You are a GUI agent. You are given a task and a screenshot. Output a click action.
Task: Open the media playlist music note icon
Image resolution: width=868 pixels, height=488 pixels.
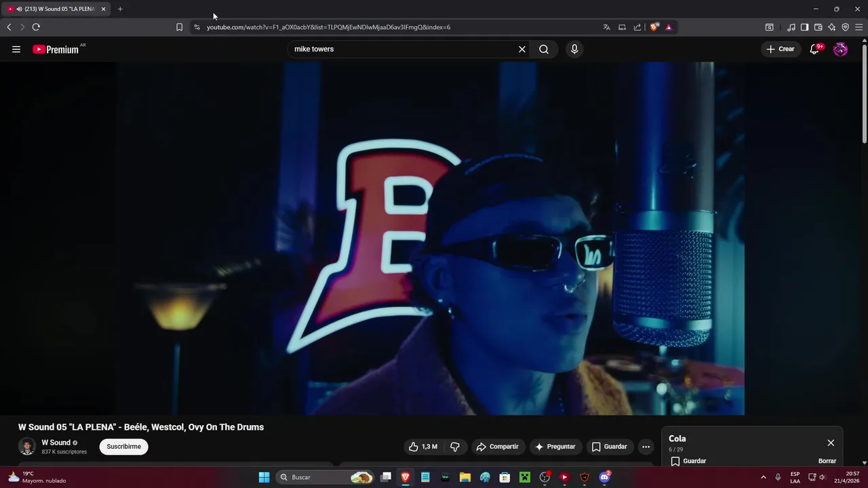pos(791,27)
